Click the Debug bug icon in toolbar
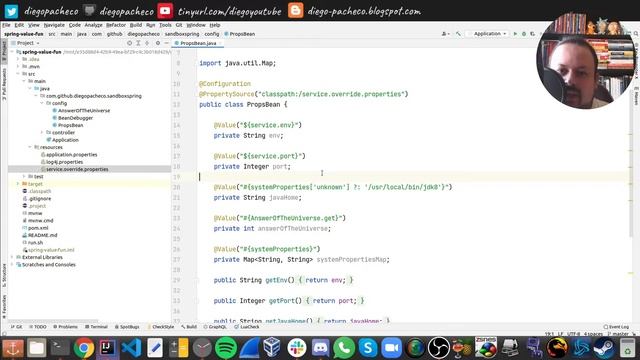Image resolution: width=640 pixels, height=360 pixels. coord(524,34)
